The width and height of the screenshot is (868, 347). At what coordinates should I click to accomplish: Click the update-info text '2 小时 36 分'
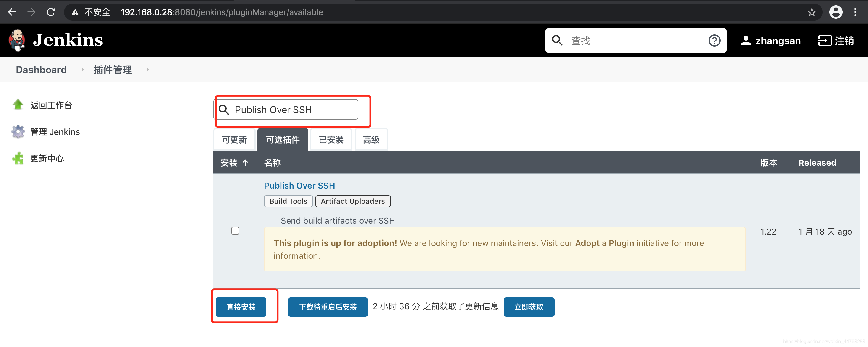[x=396, y=306]
